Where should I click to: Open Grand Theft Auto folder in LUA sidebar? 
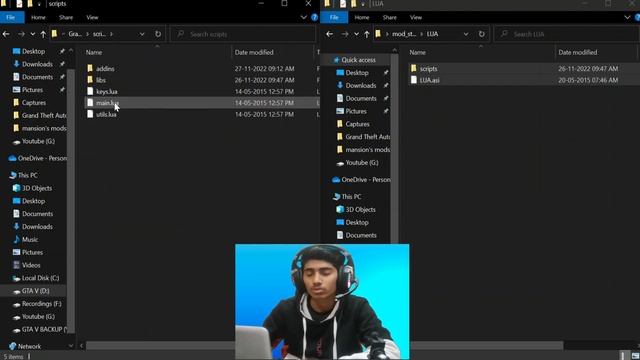367,137
